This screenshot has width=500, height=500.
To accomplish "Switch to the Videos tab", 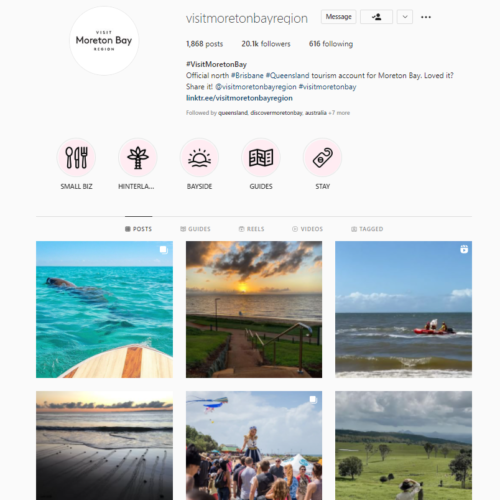I will click(307, 229).
